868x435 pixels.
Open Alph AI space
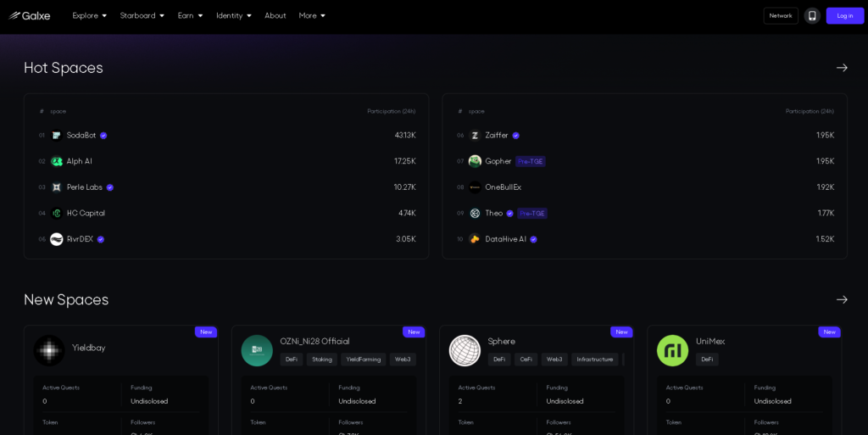click(x=79, y=161)
